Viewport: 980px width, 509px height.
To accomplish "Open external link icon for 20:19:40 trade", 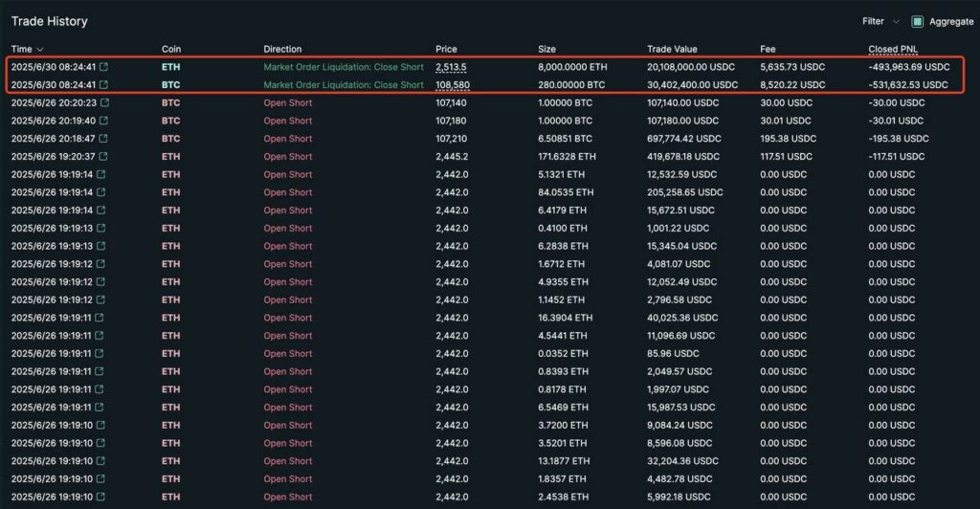I will 103,121.
